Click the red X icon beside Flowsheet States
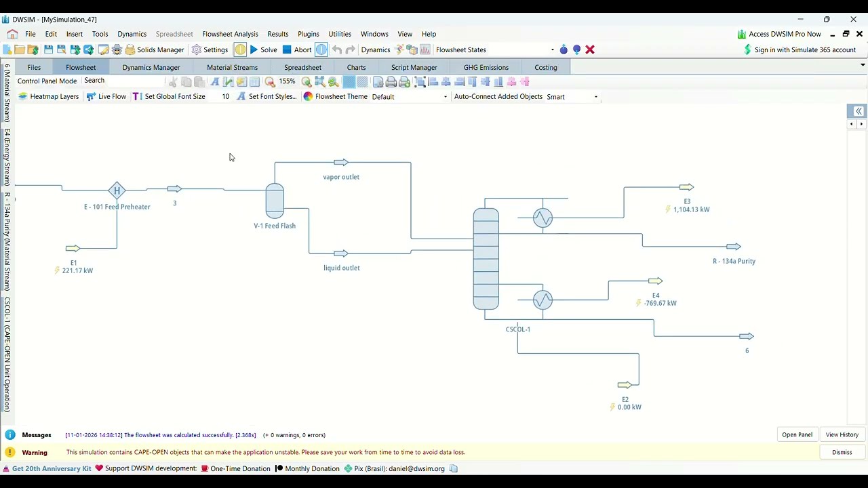The width and height of the screenshot is (868, 488). click(590, 49)
